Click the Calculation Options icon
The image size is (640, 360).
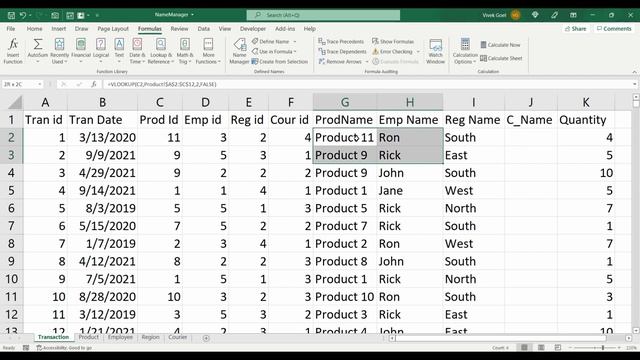465,43
